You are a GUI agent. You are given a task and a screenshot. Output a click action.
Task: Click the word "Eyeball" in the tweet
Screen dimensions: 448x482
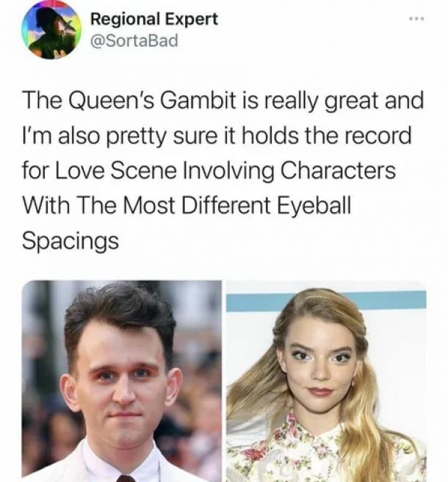click(x=314, y=206)
